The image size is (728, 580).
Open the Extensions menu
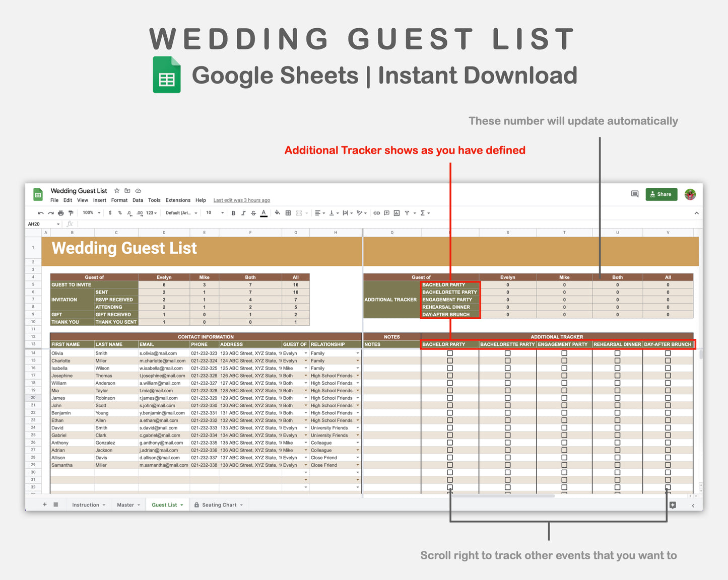[178, 200]
